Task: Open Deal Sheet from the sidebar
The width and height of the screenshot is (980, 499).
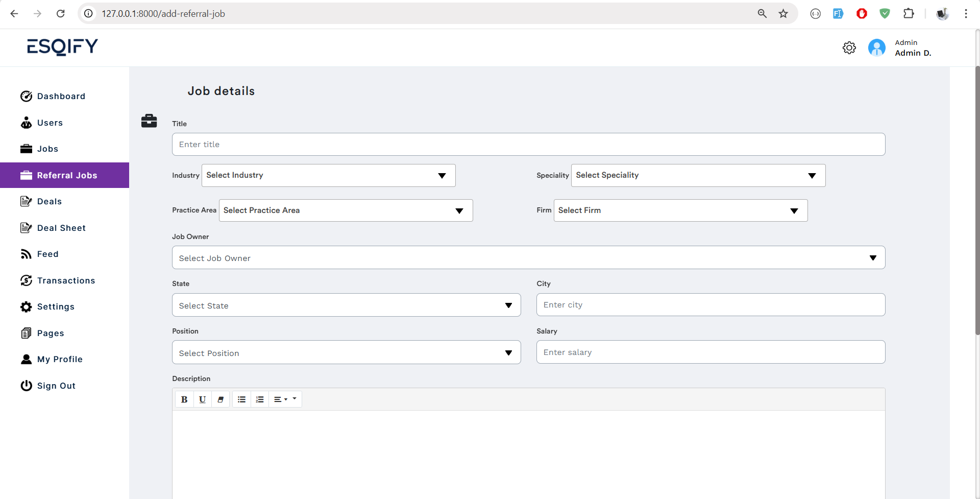Action: (x=61, y=228)
